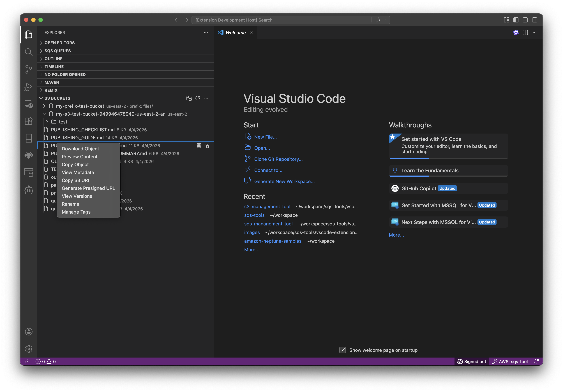The width and height of the screenshot is (563, 392).
Task: Select PUBLISHING_CHECKLIST.md in the bucket tree
Action: 126,130
